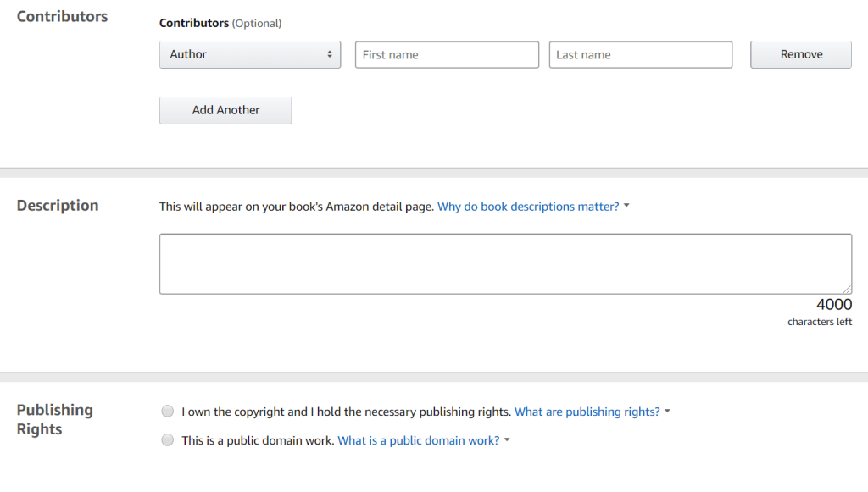Expand arrow beside 'What is a public domain work?'
Screen dimensions: 868x492
point(508,440)
